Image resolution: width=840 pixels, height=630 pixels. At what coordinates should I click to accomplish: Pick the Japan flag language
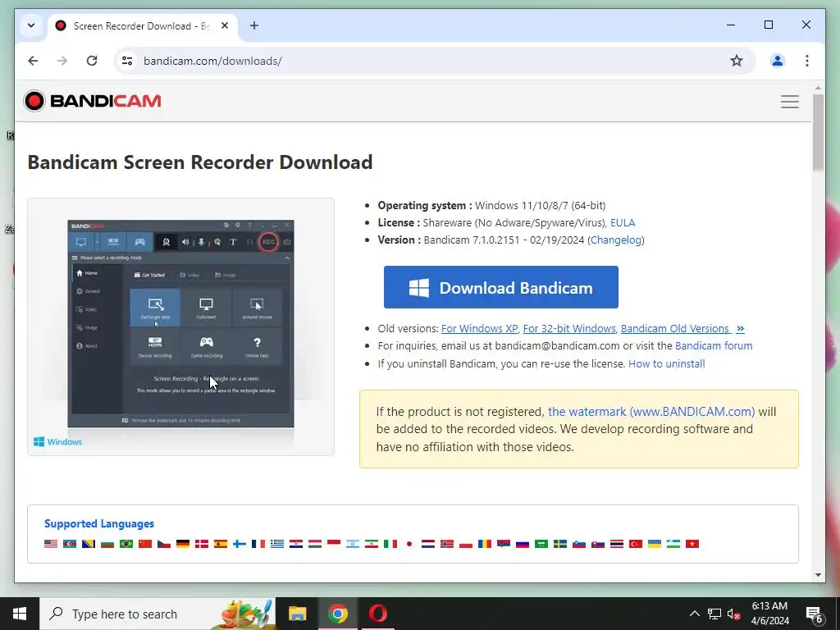409,544
